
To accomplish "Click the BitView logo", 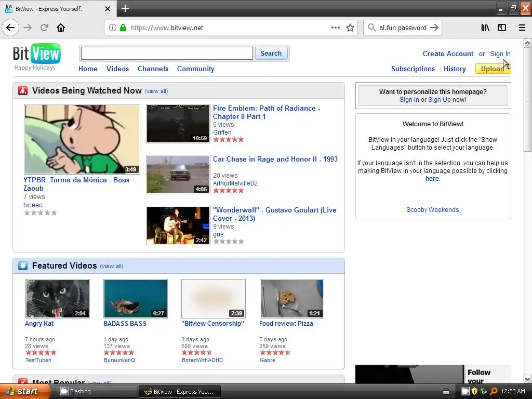I will 37,54.
